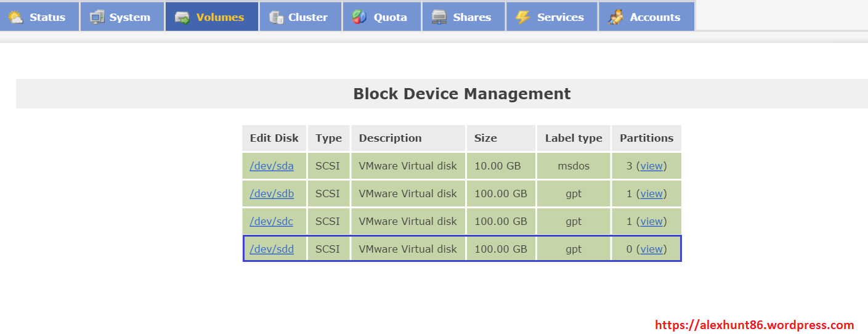Switch to the Accounts tab
This screenshot has width=868, height=334.
(655, 17)
